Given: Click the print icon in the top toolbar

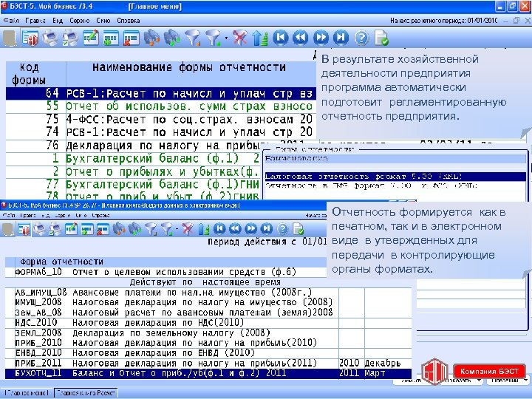Looking at the screenshot, I should pos(50,38).
